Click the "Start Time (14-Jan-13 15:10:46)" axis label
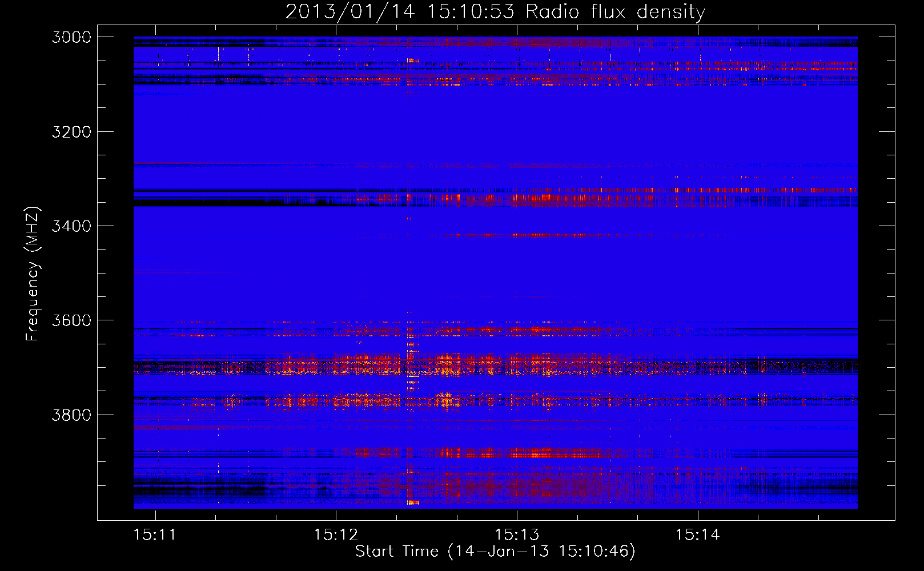 tap(495, 552)
